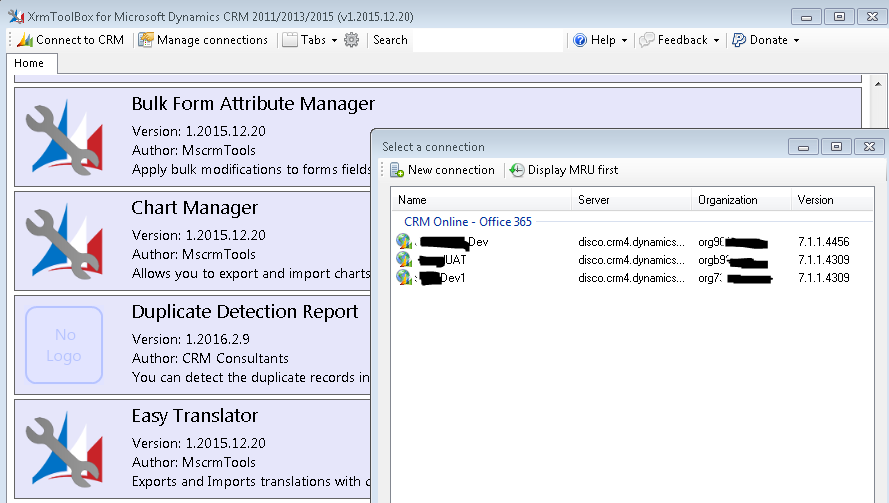Maximize the Select a connection dialog
Image resolution: width=889 pixels, height=503 pixels.
point(836,147)
